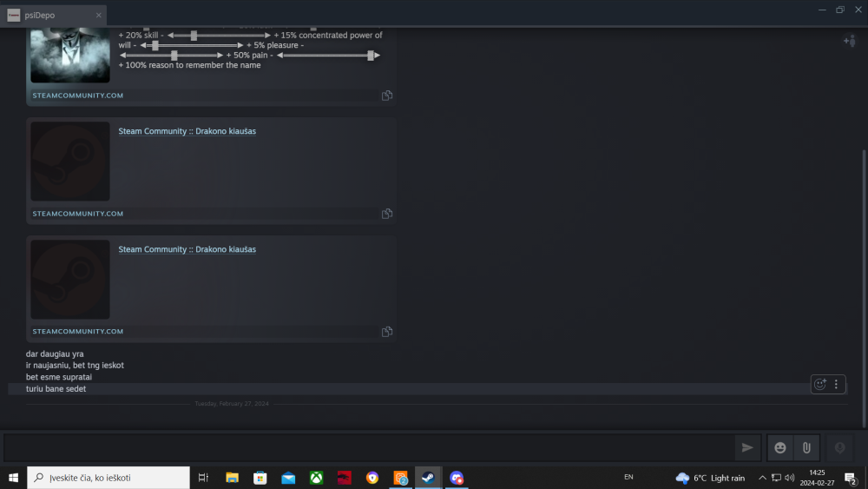
Task: Open first 'Steam Community :: Drakono kiaušas' link
Action: point(187,131)
